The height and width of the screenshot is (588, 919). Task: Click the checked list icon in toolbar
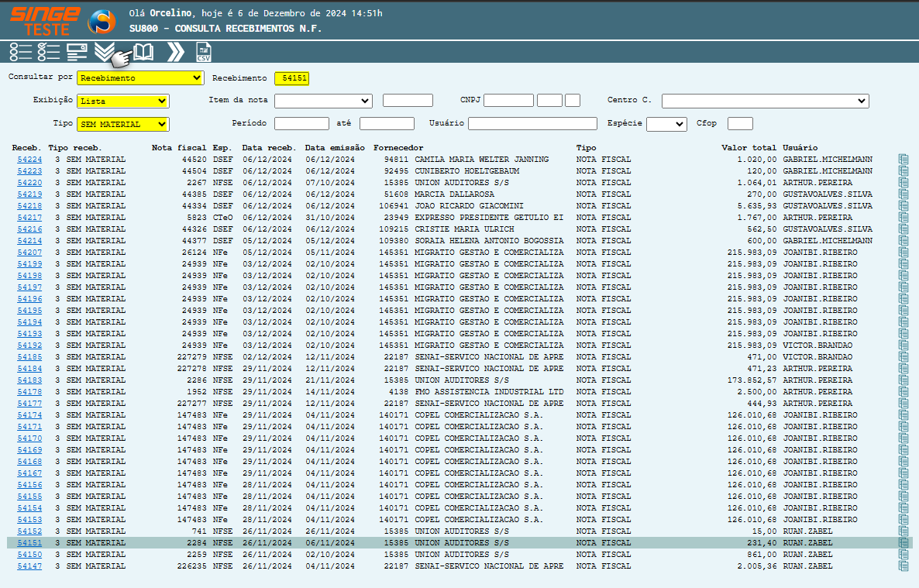click(x=49, y=52)
